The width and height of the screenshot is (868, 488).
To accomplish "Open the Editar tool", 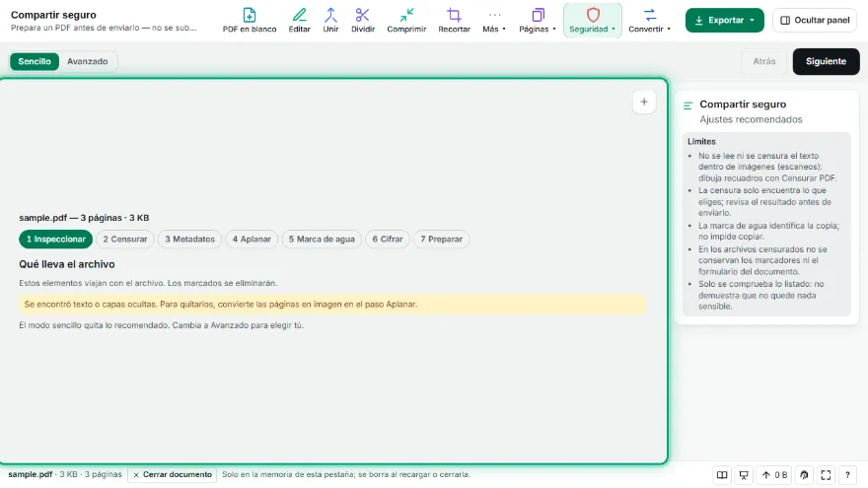I will [x=299, y=21].
